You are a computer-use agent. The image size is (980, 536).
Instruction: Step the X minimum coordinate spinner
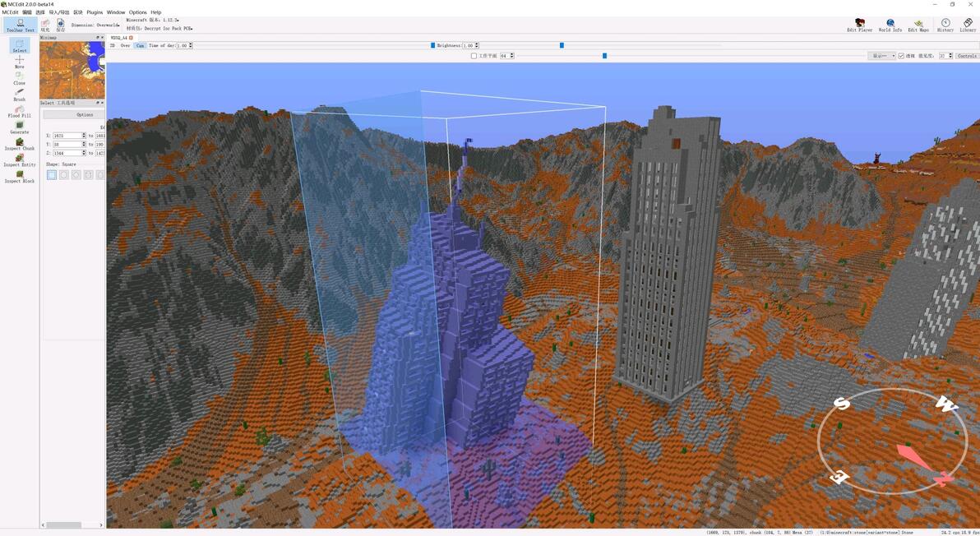tap(84, 136)
